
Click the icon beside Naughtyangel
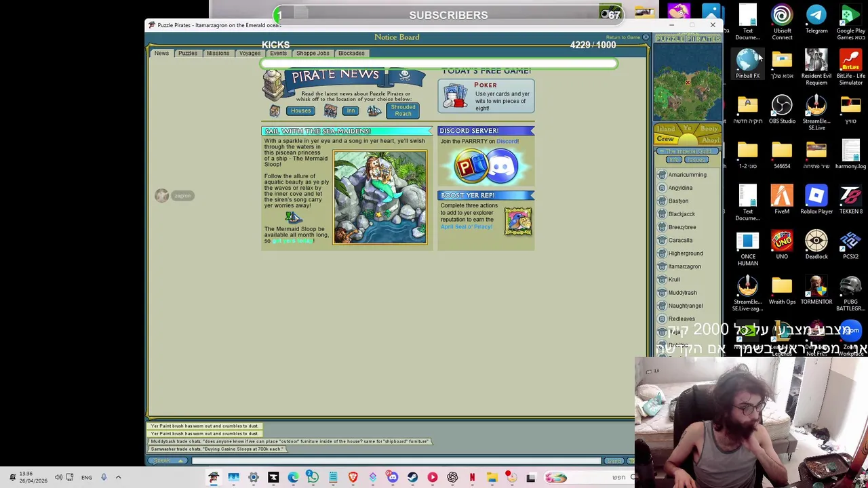click(x=662, y=306)
